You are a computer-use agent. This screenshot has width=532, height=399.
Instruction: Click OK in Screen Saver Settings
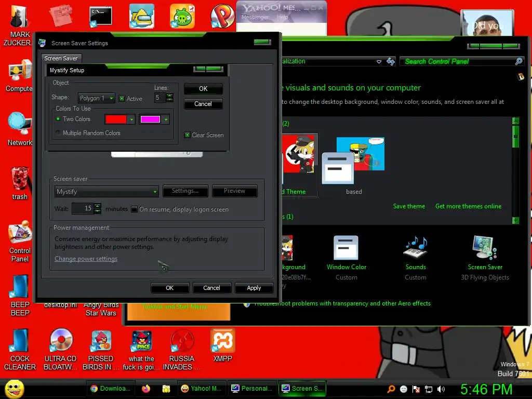pos(170,288)
